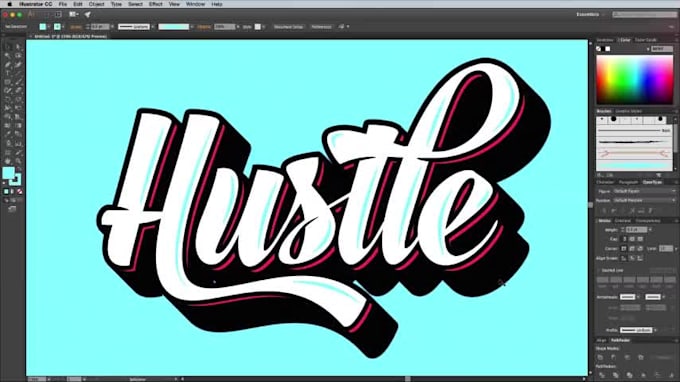The height and width of the screenshot is (382, 680).
Task: Choose Butt Cap in Stroke panel
Action: coord(624,239)
